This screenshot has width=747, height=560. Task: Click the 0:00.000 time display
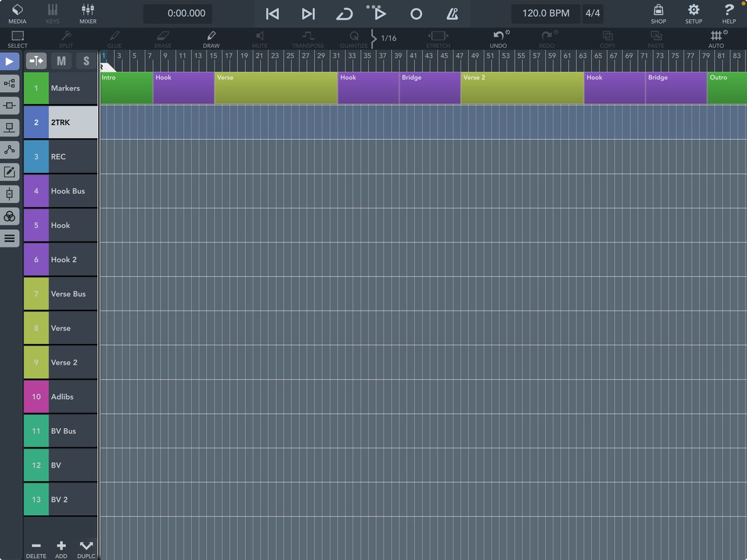(x=178, y=13)
